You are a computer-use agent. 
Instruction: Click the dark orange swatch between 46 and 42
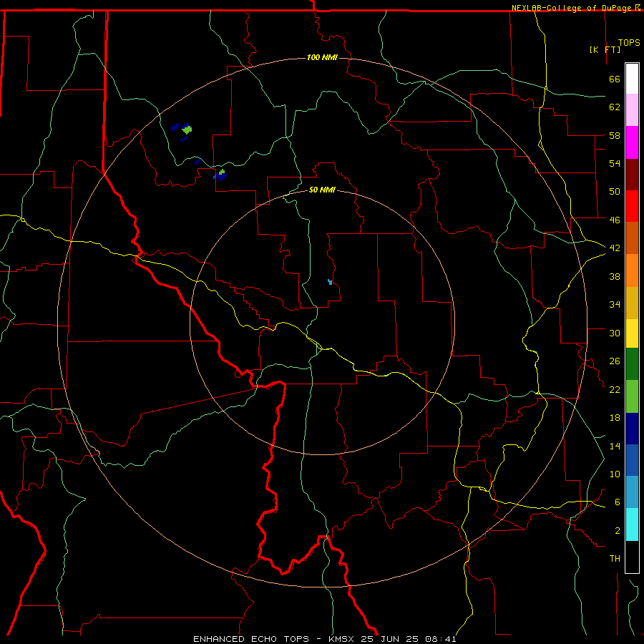point(632,238)
